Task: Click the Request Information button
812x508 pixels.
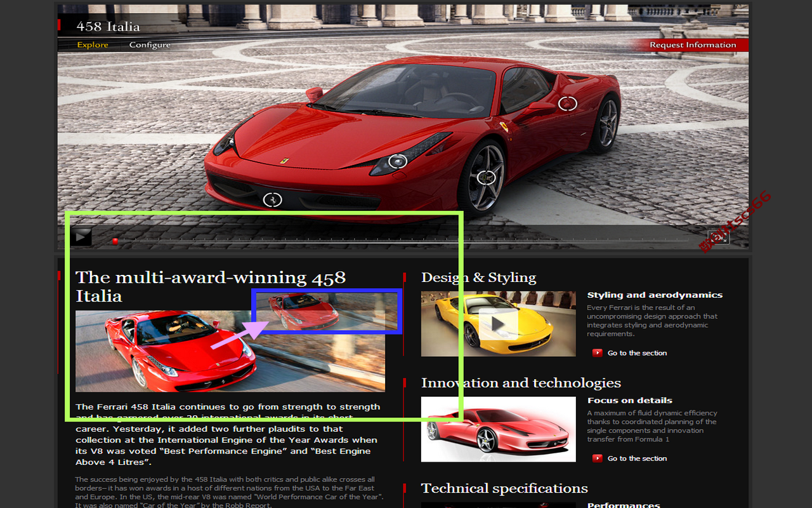Action: (693, 45)
